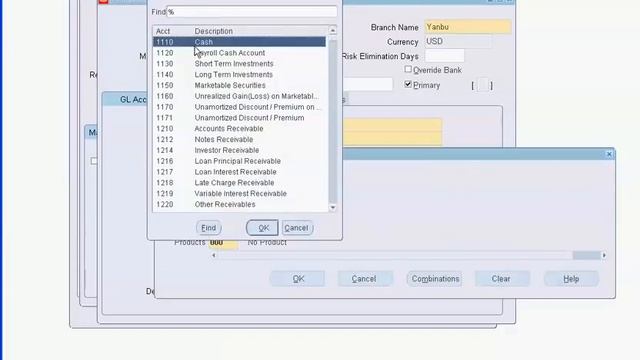Select 1220 Other Receivables
Viewport: 640px width, 360px height.
coord(239,204)
